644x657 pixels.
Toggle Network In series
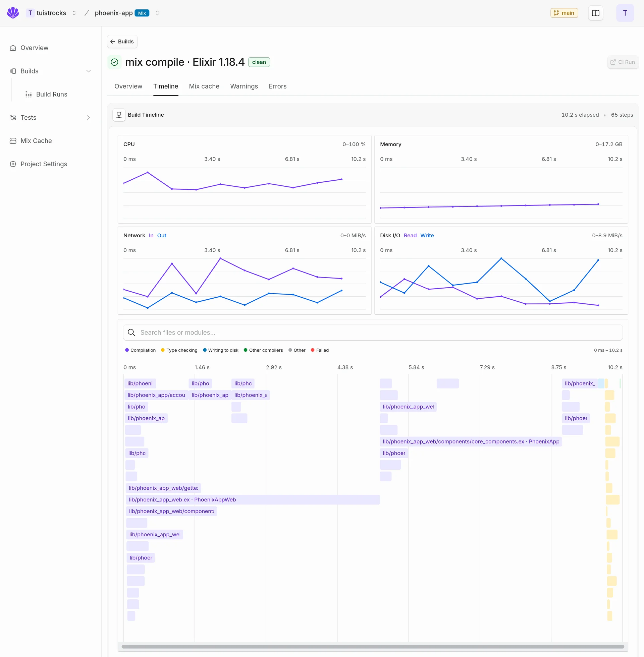tap(151, 236)
